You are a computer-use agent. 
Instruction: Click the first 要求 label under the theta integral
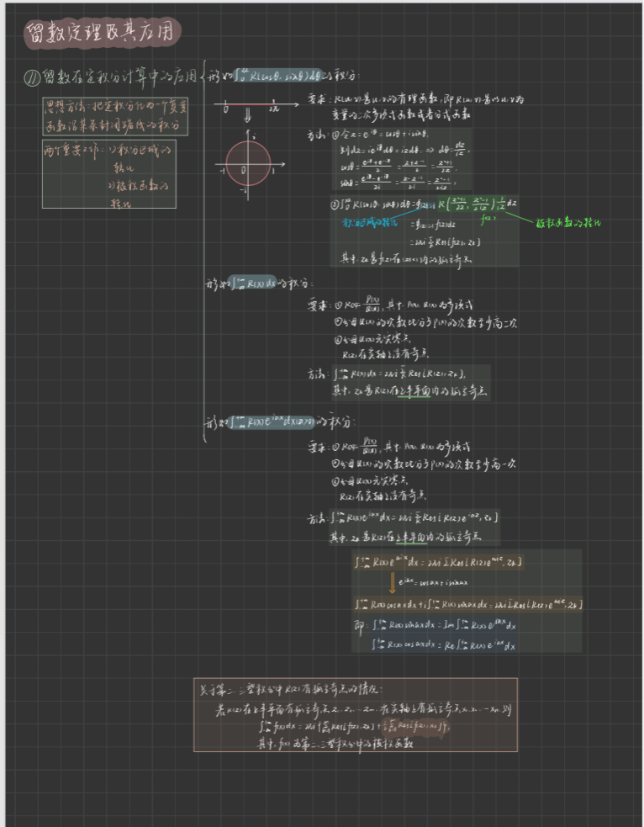click(318, 99)
